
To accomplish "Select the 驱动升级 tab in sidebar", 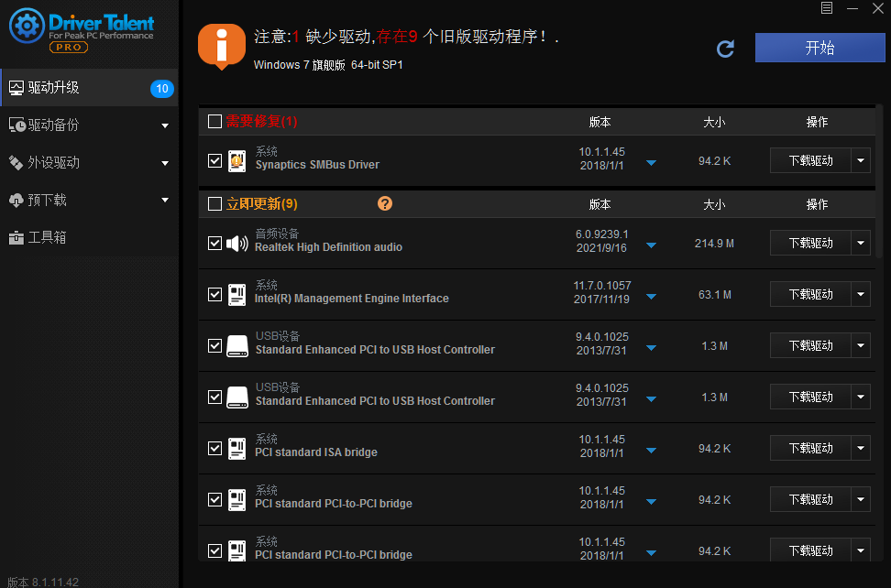I will coord(89,88).
